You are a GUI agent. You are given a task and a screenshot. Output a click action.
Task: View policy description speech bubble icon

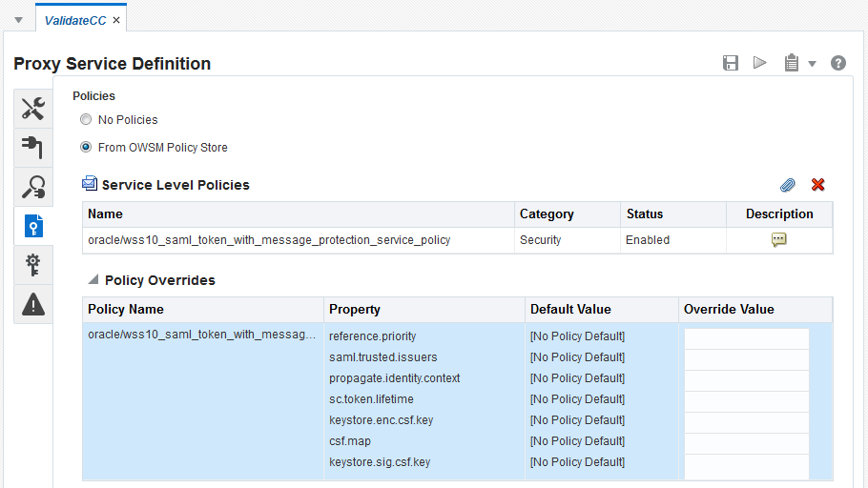[779, 239]
